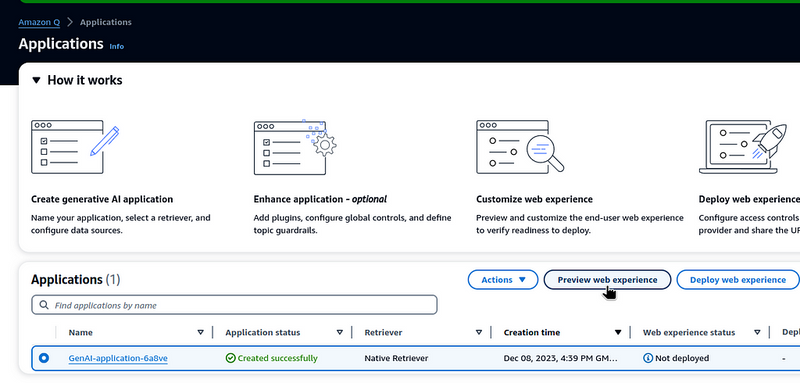This screenshot has width=800, height=383.
Task: Sort by Creation time column arrow
Action: point(618,333)
